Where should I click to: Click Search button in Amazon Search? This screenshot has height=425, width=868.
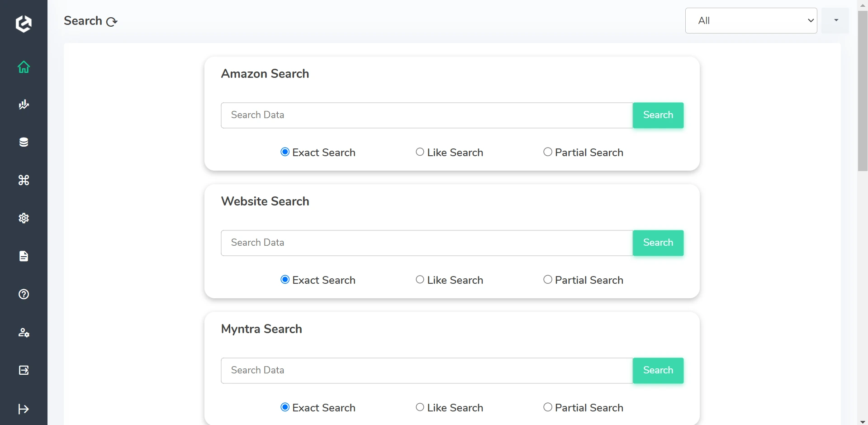coord(658,115)
